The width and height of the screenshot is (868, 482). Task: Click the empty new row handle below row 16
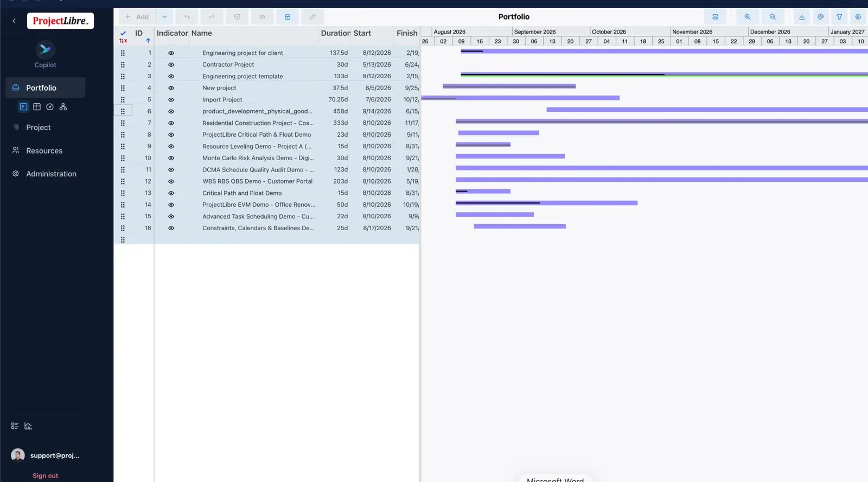click(x=123, y=240)
